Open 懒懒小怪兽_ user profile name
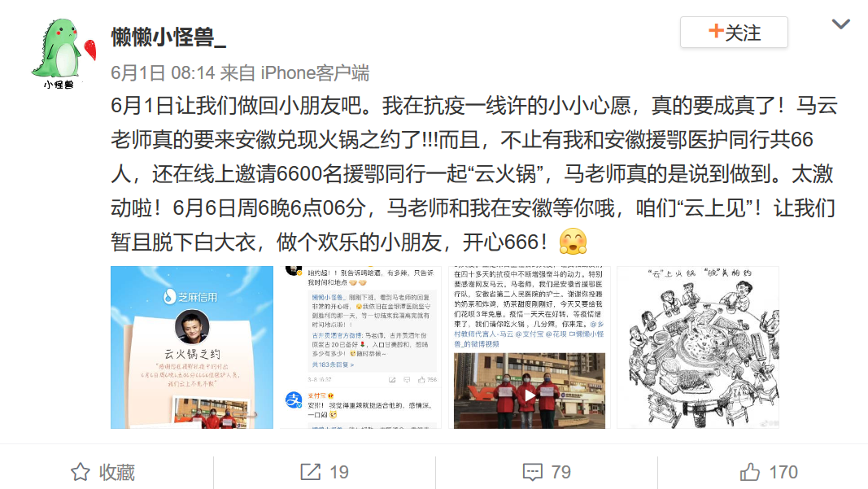 [x=168, y=37]
